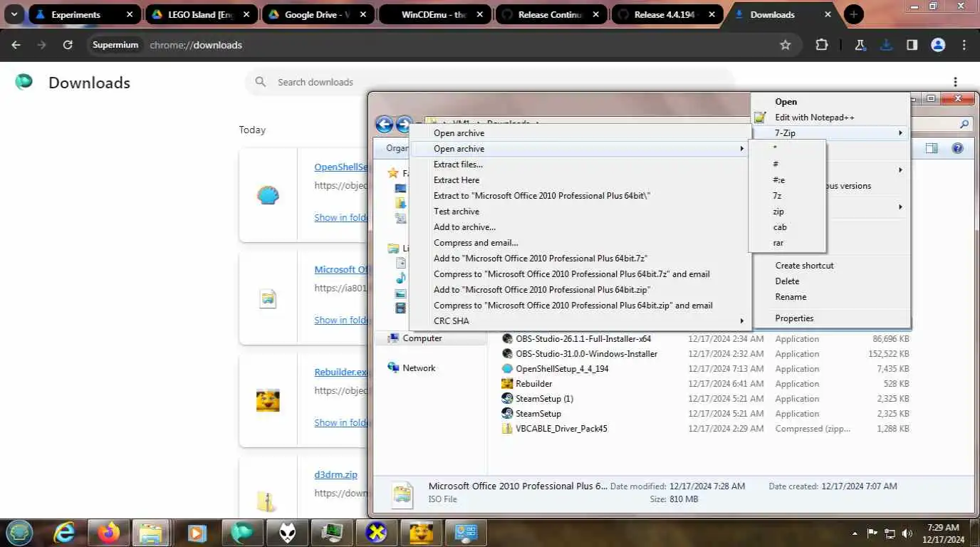This screenshot has height=547, width=980.
Task: Toggle the Explorer preview pane icon
Action: coord(932,148)
